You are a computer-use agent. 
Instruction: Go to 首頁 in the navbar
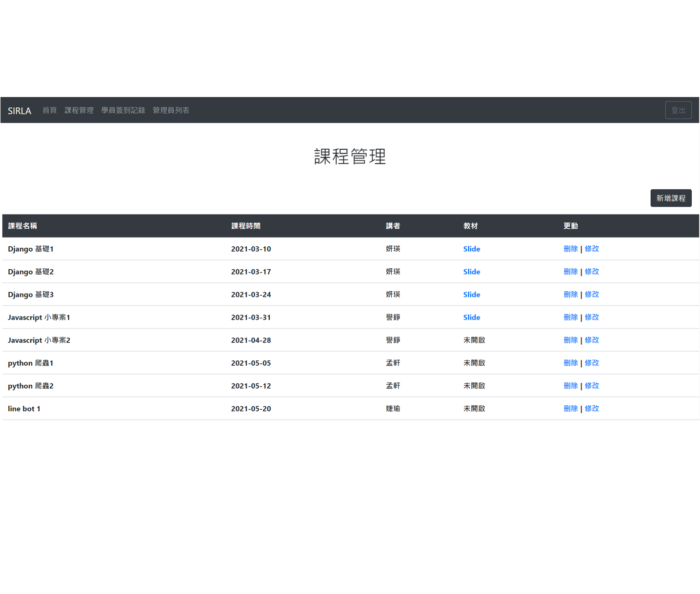(49, 110)
